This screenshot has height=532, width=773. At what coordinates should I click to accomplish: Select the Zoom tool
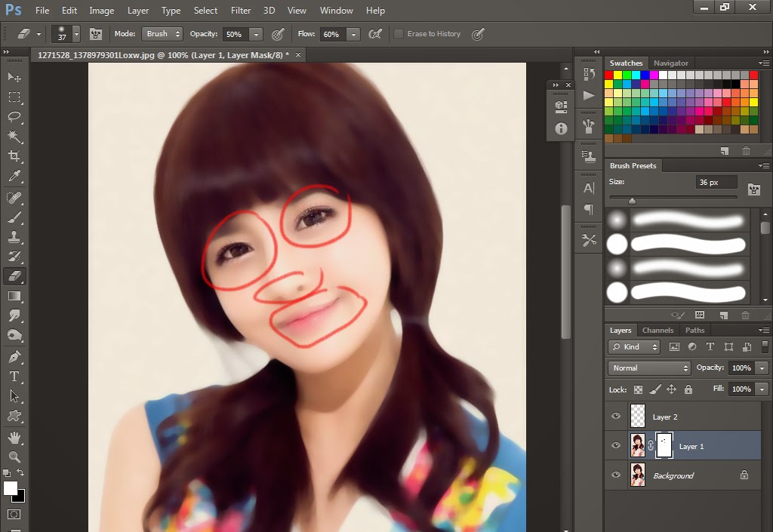(14, 457)
